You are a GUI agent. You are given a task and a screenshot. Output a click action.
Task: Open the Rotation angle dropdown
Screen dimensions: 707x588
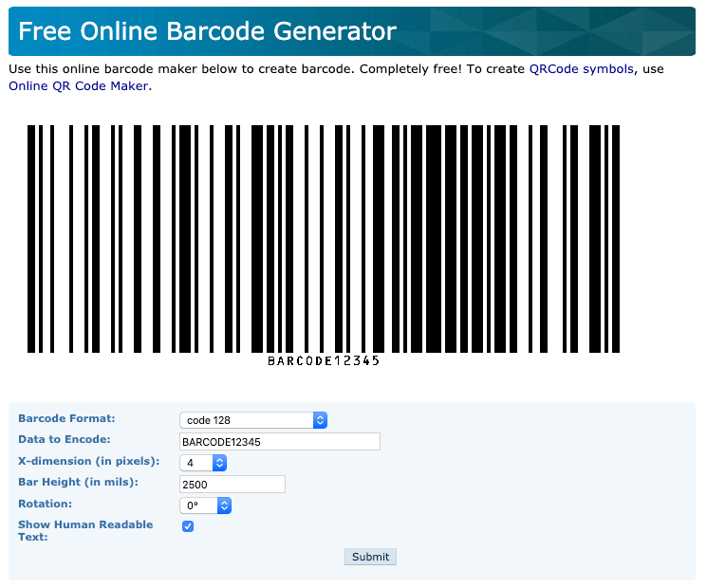205,505
